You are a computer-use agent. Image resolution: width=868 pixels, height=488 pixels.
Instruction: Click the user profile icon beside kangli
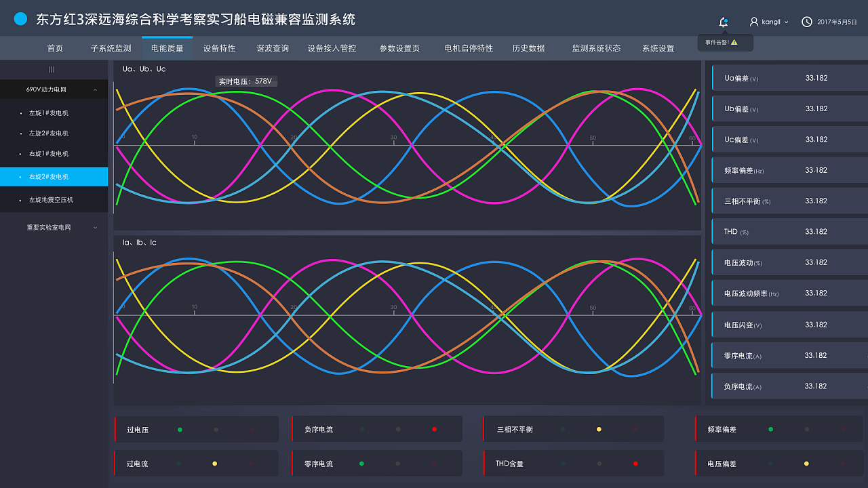(753, 21)
